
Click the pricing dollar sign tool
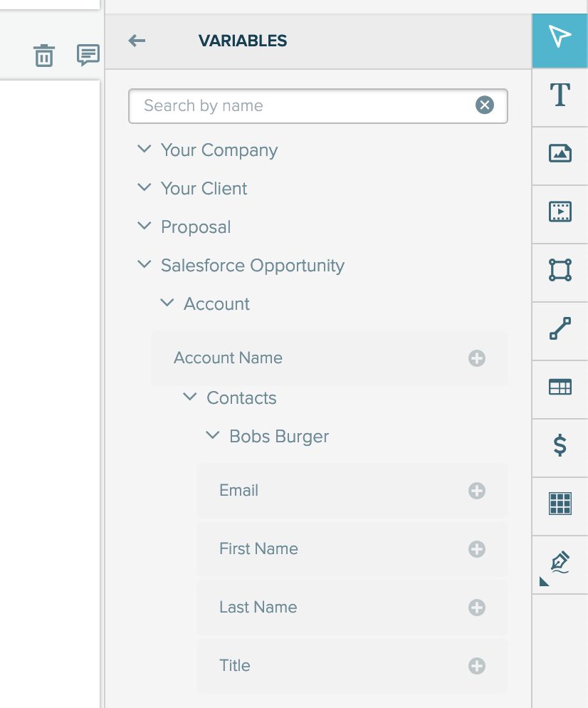560,445
